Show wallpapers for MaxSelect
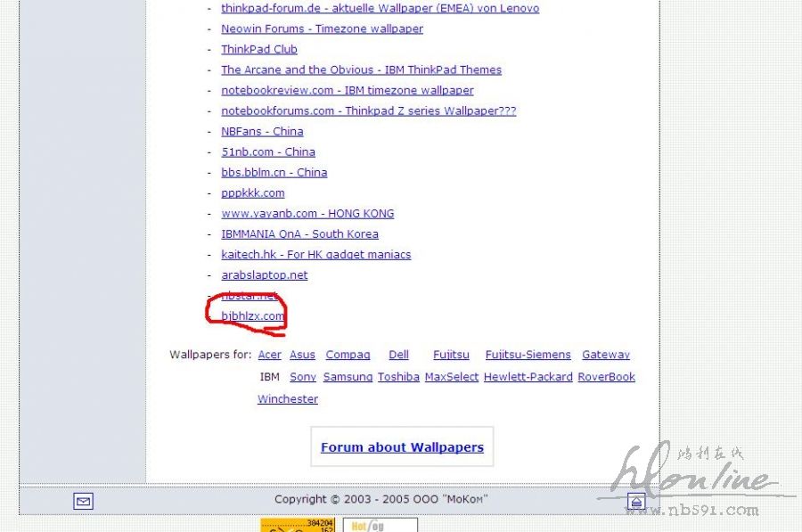Viewport: 802px width, 532px height. (x=452, y=376)
